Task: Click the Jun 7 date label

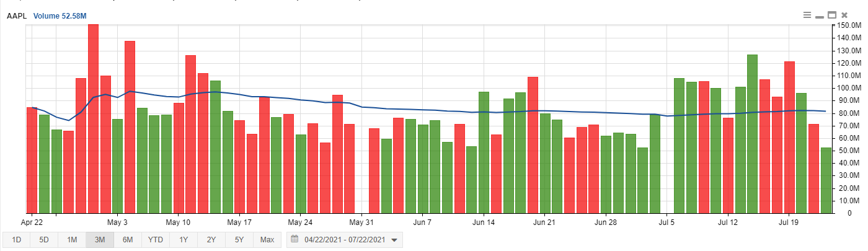Action: [422, 221]
